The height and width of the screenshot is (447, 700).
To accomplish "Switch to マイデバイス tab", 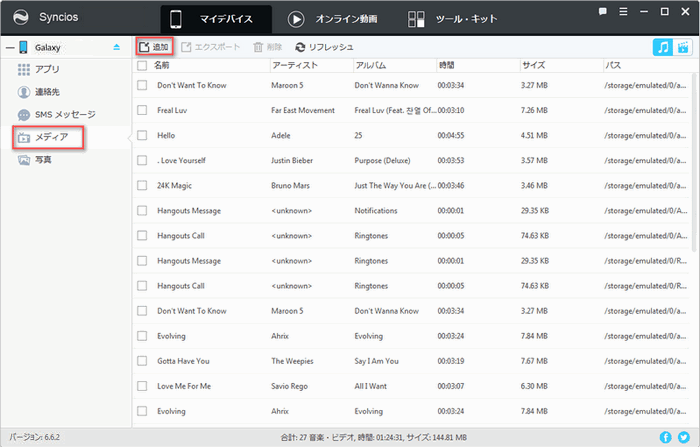I will click(216, 19).
